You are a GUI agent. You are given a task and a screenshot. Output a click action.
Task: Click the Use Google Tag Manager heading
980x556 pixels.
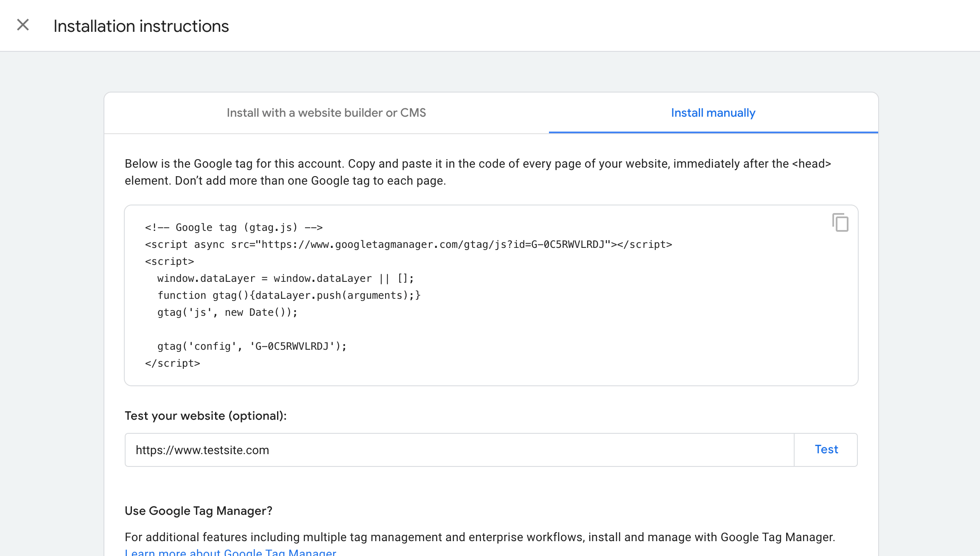198,511
